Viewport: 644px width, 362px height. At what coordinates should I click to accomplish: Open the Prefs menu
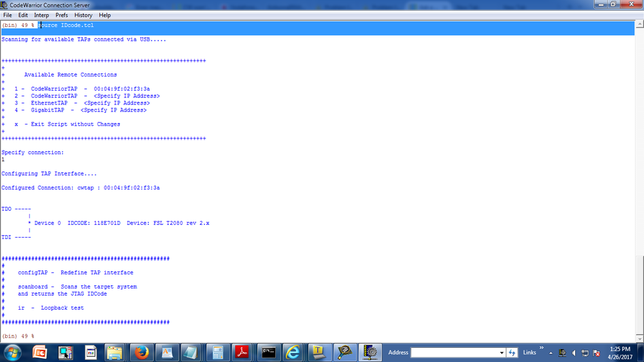(62, 15)
